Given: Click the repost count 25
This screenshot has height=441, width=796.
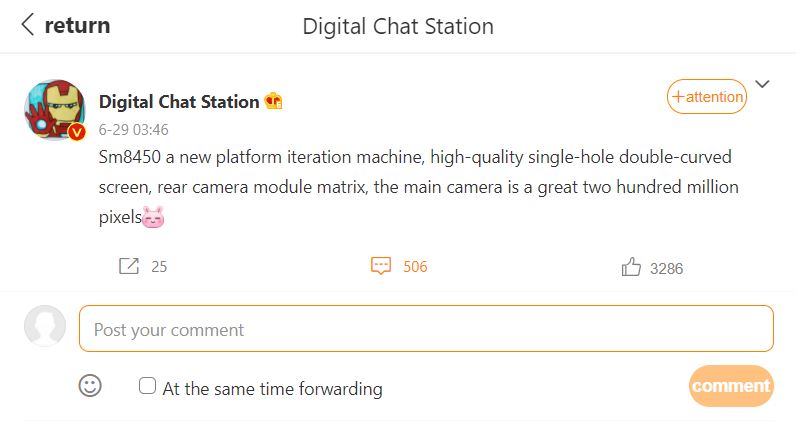Looking at the screenshot, I should (x=159, y=267).
